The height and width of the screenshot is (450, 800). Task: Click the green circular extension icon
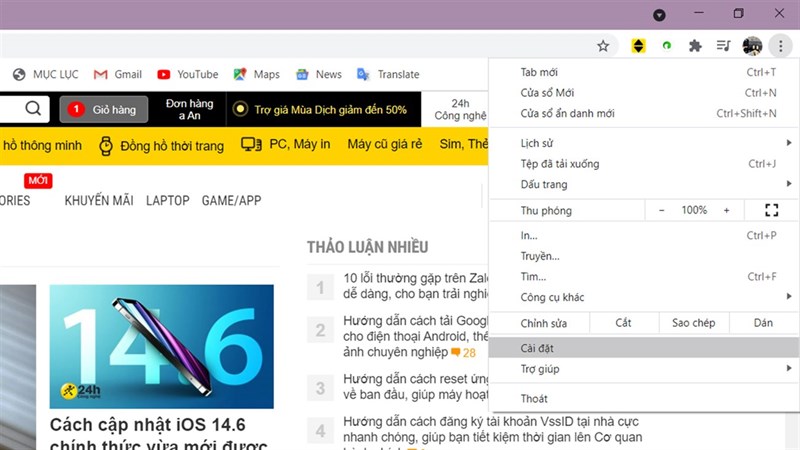(x=666, y=46)
